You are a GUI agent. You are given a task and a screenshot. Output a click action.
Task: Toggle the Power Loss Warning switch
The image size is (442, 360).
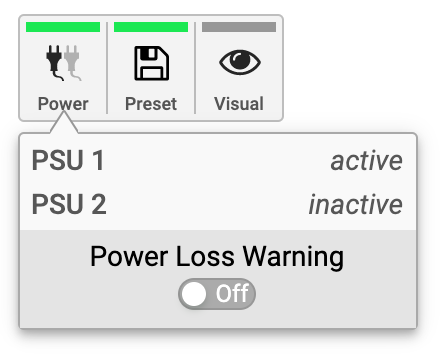[x=217, y=294]
